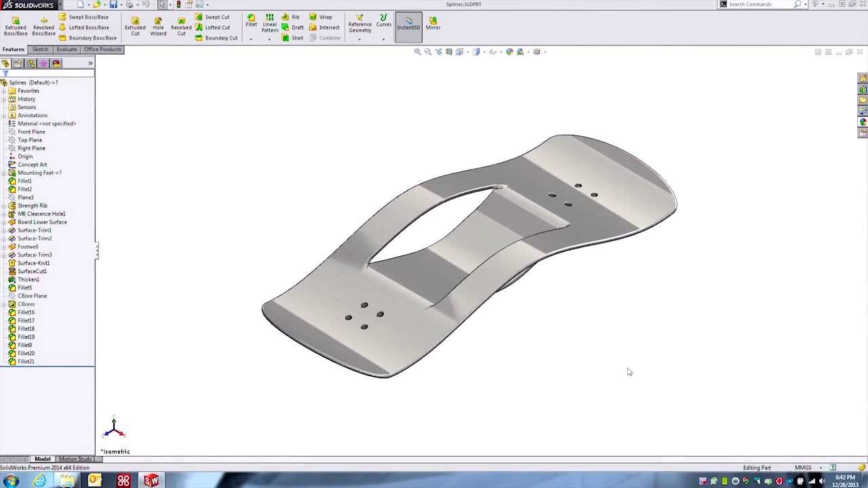Open the Edit Appearance icon in view toolbar

(510, 52)
